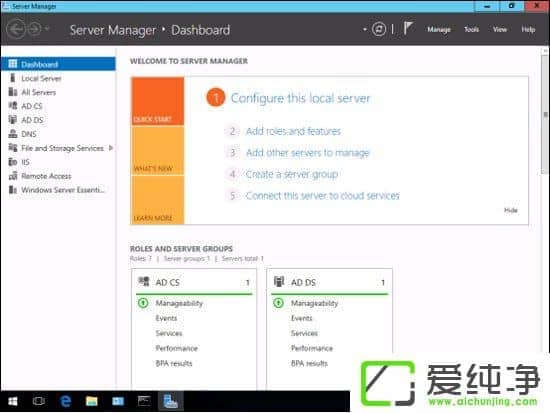Image resolution: width=550 pixels, height=413 pixels.
Task: Select All Servers in the navigation pane
Action: pyautogui.click(x=58, y=92)
